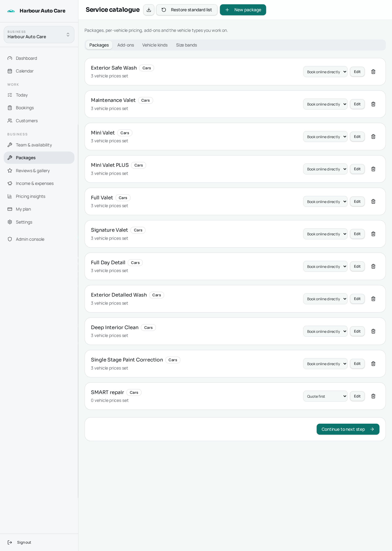Image resolution: width=392 pixels, height=551 pixels.
Task: Edit the SMART repair package
Action: [x=357, y=396]
